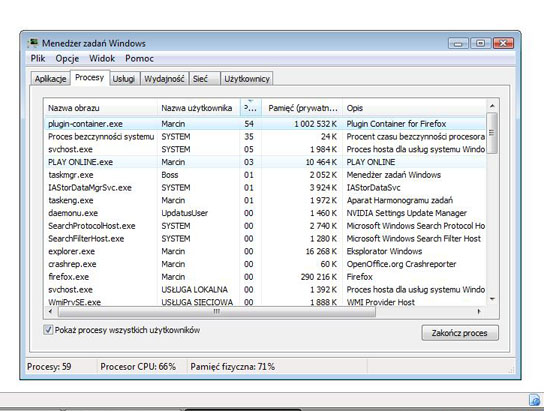Sort by 'Opis' column header
Image resolution: width=544 pixels, height=411 pixels.
tap(415, 108)
